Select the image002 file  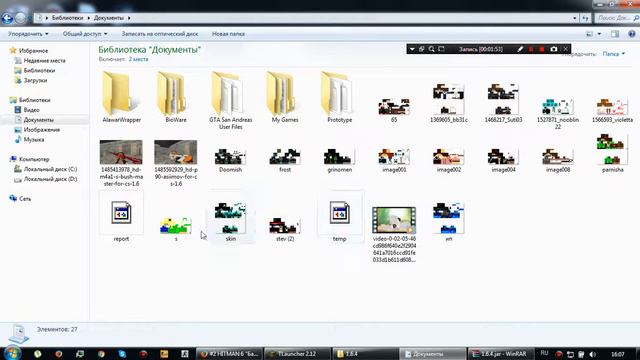449,160
